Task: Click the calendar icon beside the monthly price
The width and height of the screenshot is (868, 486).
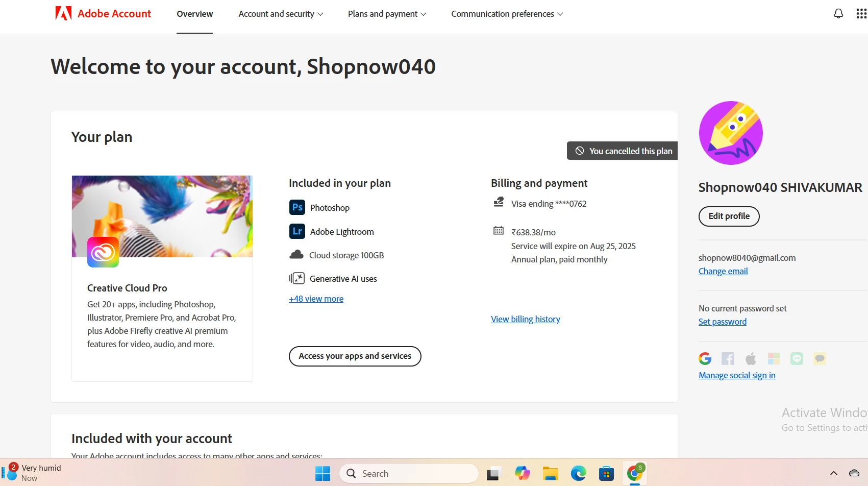Action: click(499, 231)
